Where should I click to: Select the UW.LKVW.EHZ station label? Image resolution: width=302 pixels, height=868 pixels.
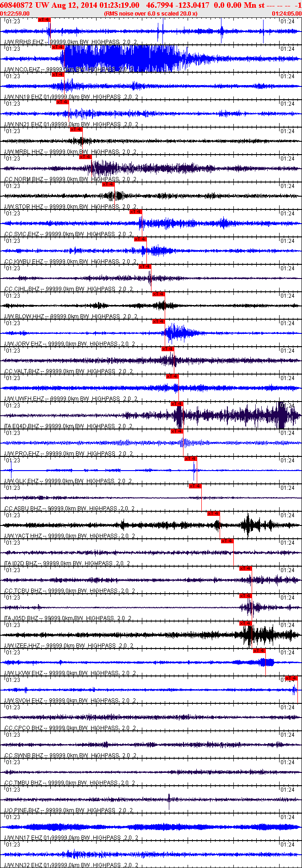[70, 673]
